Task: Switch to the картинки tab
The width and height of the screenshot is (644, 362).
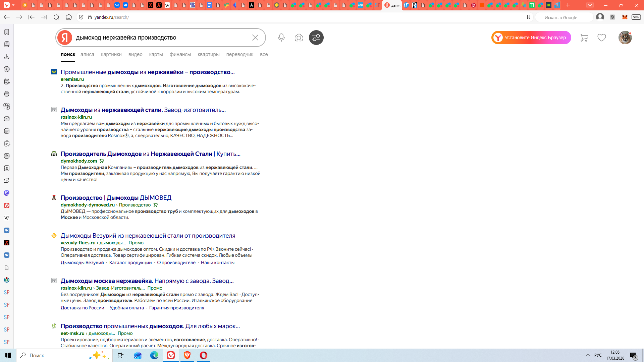Action: point(111,54)
